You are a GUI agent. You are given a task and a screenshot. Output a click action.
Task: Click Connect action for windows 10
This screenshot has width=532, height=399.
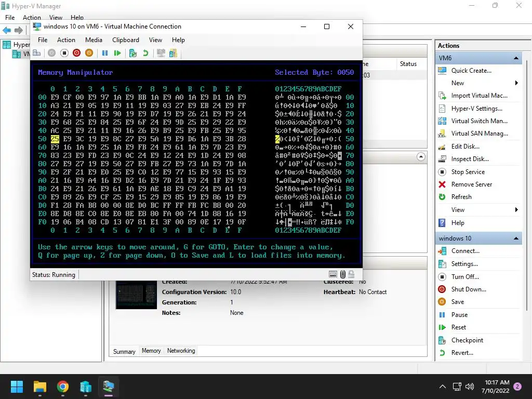[465, 251]
